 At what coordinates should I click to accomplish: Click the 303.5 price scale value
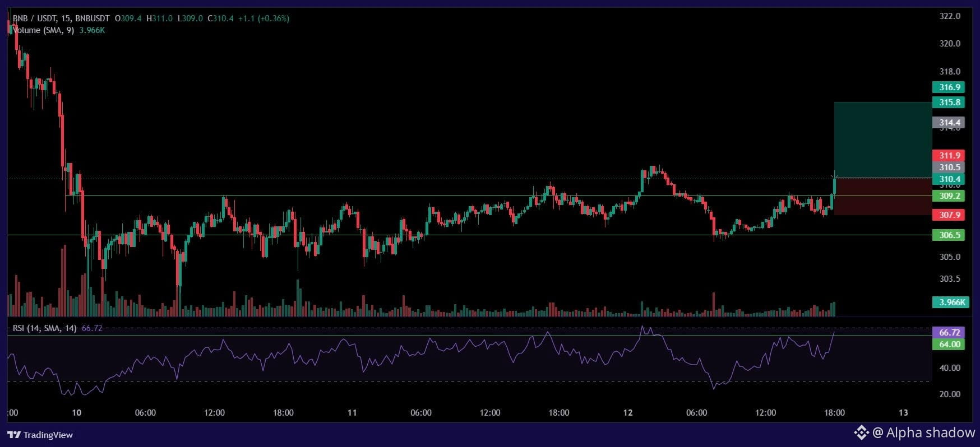pyautogui.click(x=950, y=279)
